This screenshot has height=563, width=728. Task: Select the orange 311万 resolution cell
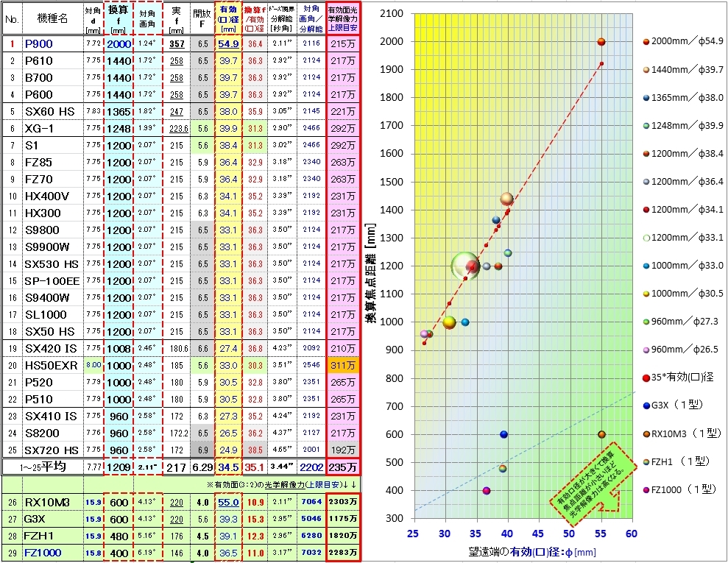click(x=343, y=366)
